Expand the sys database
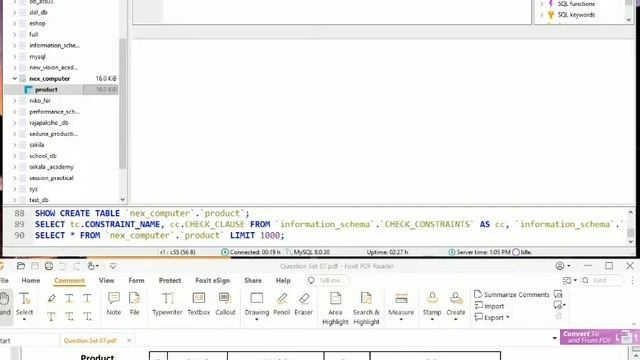 tap(15, 189)
